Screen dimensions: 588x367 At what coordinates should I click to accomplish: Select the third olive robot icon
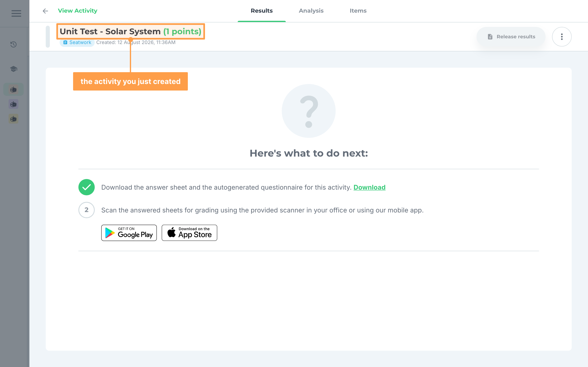pyautogui.click(x=14, y=119)
